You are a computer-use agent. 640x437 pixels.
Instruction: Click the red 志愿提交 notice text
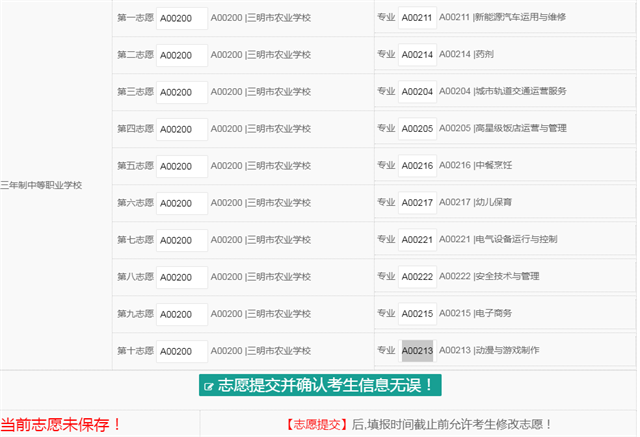316,424
